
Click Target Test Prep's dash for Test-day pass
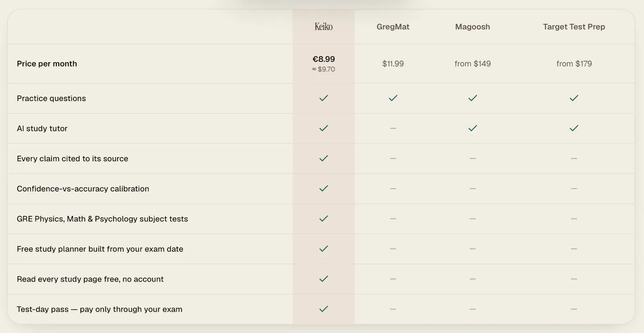(574, 309)
